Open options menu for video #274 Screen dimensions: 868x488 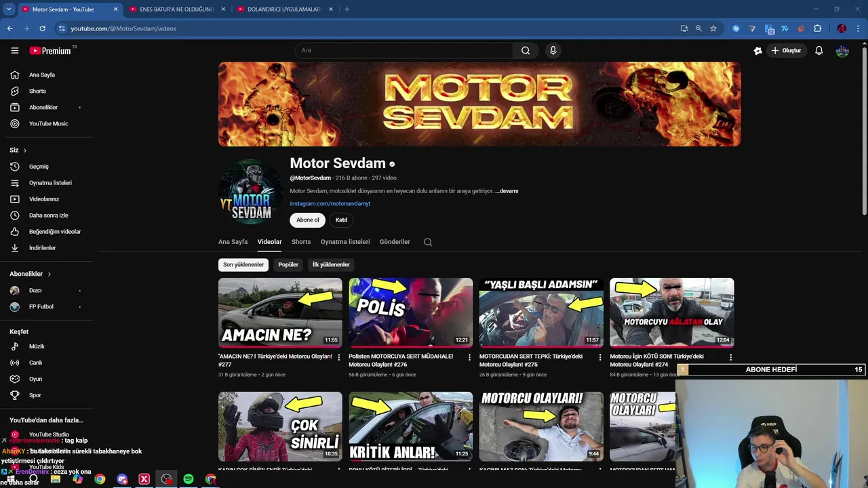tap(730, 357)
